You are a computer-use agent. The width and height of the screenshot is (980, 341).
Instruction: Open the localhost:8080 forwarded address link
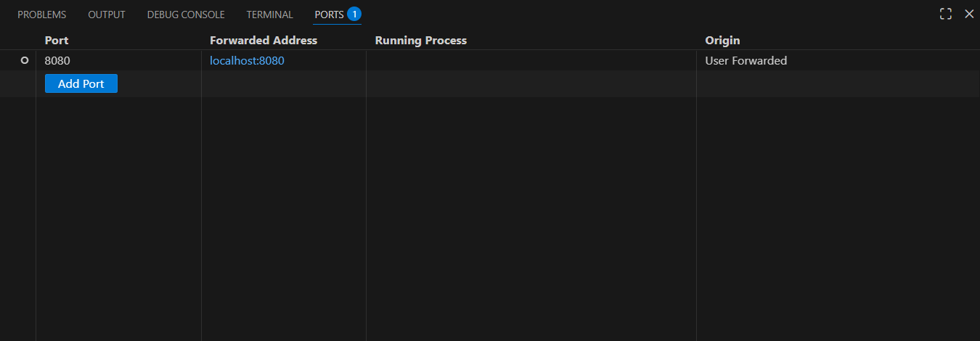point(247,61)
